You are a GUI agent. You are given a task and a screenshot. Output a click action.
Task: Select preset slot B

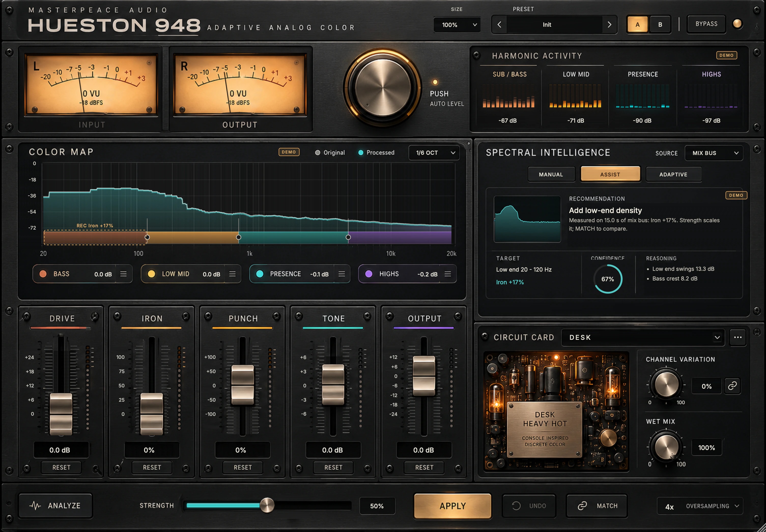click(660, 25)
